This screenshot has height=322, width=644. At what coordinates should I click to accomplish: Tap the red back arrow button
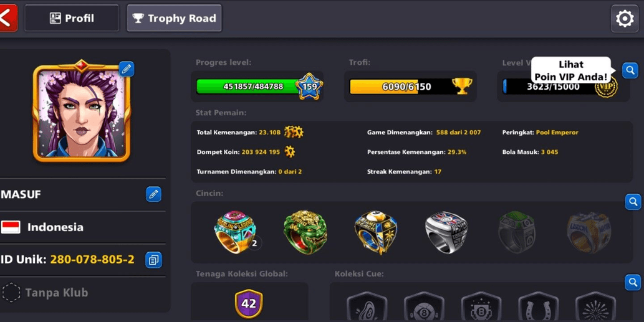8,18
